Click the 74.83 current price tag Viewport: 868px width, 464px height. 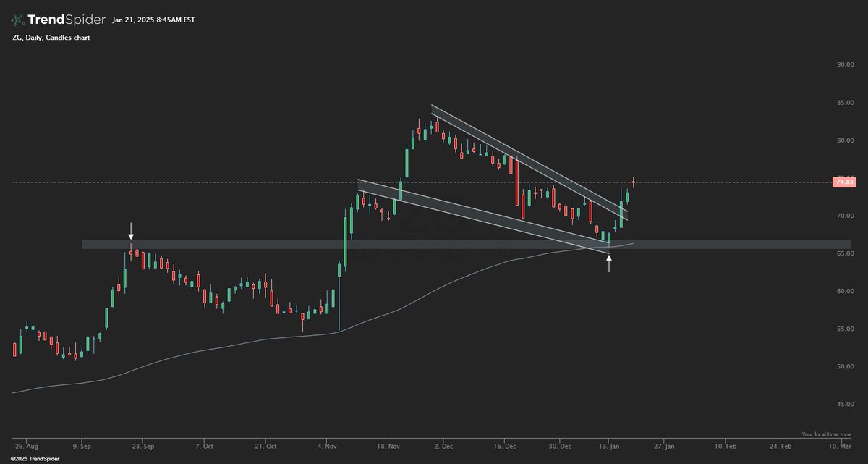click(x=844, y=182)
